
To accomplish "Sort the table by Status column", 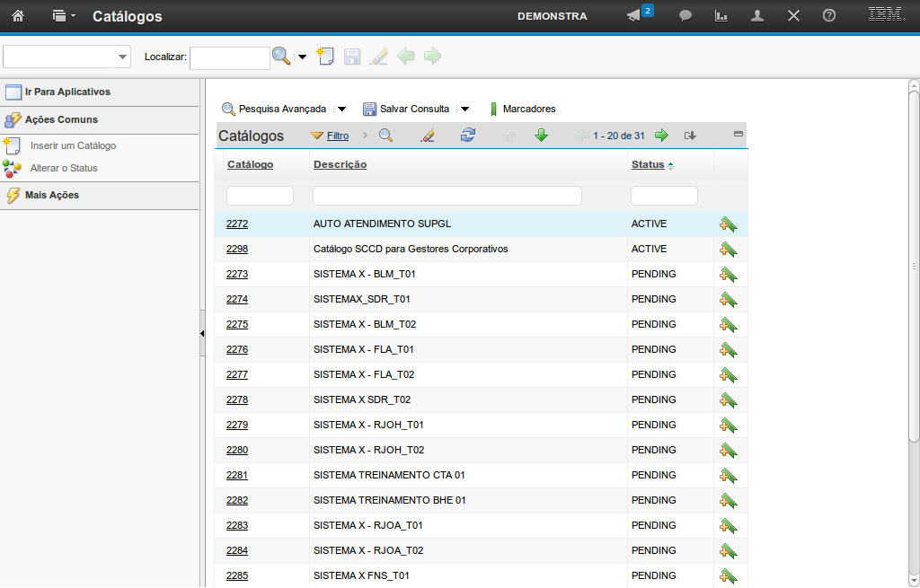I will (x=648, y=164).
